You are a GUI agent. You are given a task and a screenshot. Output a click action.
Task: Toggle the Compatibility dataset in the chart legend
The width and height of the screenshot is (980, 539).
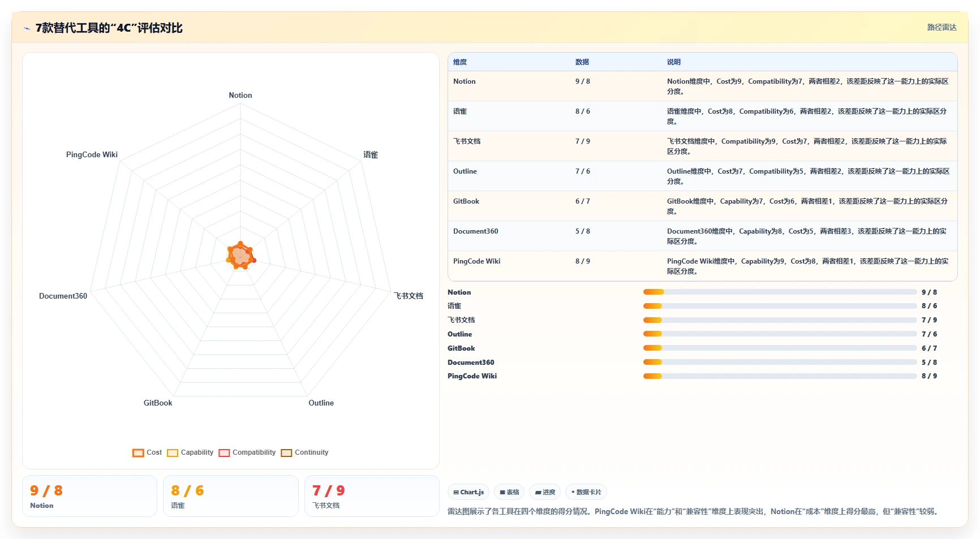247,452
